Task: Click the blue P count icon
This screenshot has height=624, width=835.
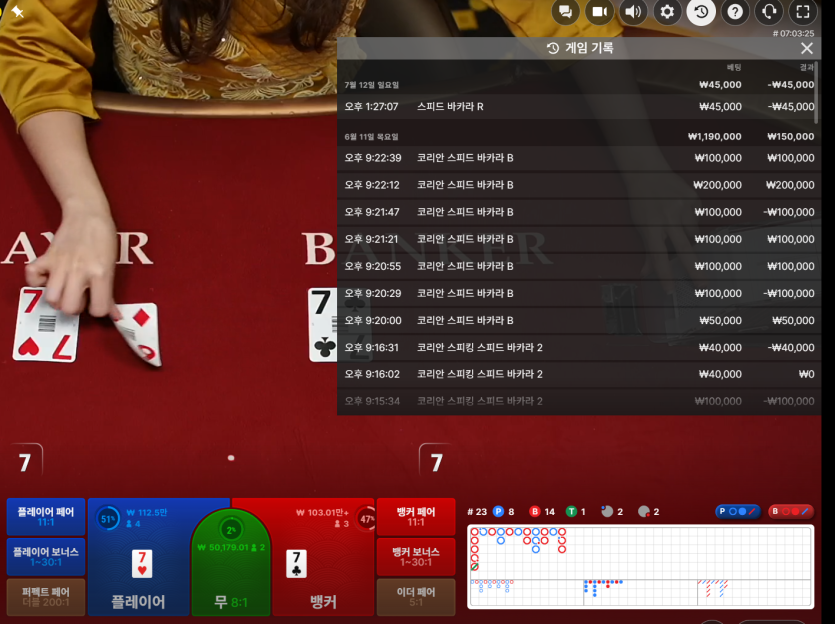Action: point(498,512)
